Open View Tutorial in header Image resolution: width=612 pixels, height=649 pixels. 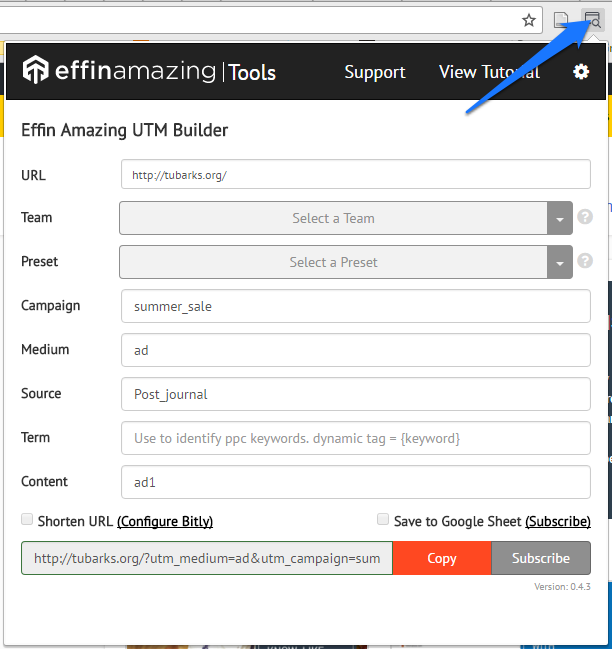489,72
